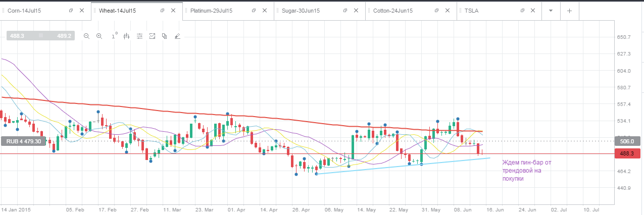Expand the tab list dropdown arrow
Viewport: 644px width, 215px height.
click(x=551, y=11)
